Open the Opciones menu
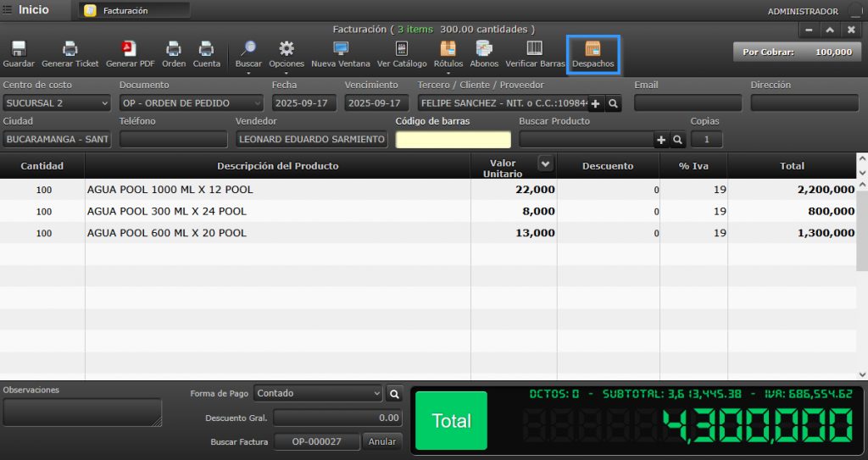This screenshot has width=868, height=460. click(287, 51)
